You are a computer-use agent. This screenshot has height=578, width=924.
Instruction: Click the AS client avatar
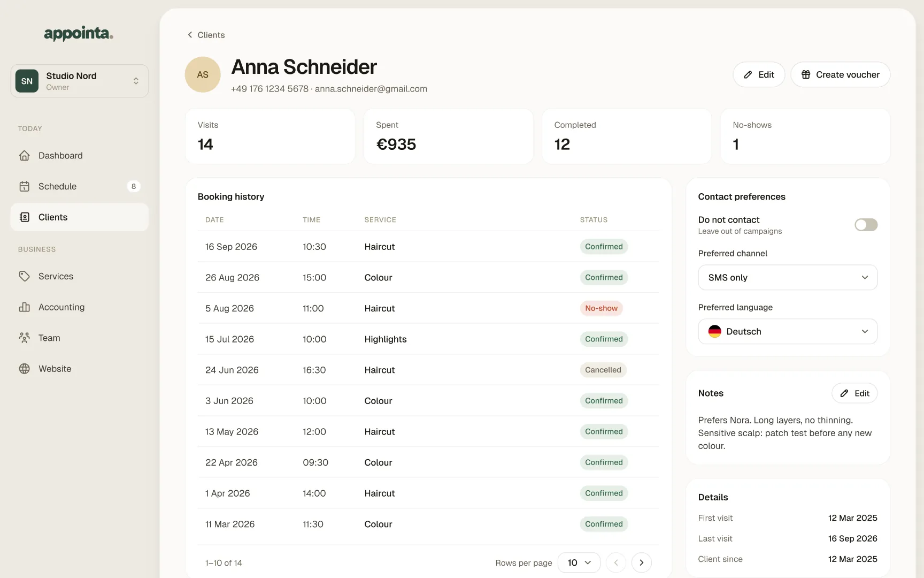(x=203, y=74)
